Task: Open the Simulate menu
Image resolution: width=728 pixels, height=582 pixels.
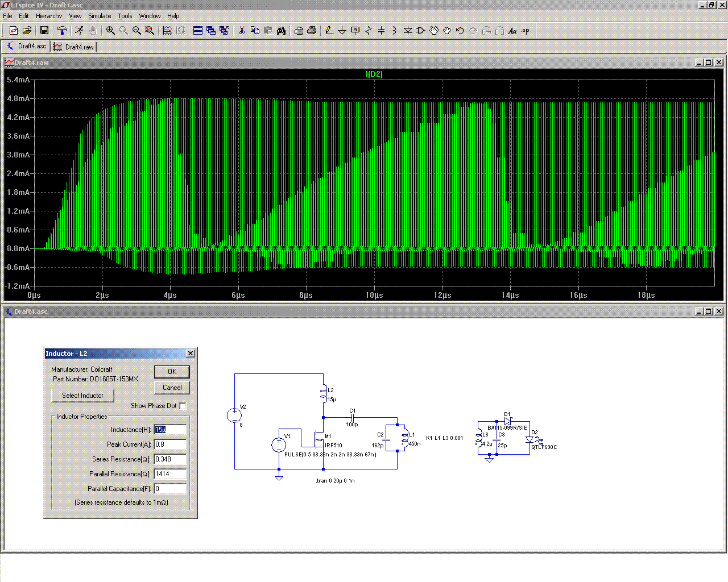Action: [x=100, y=16]
